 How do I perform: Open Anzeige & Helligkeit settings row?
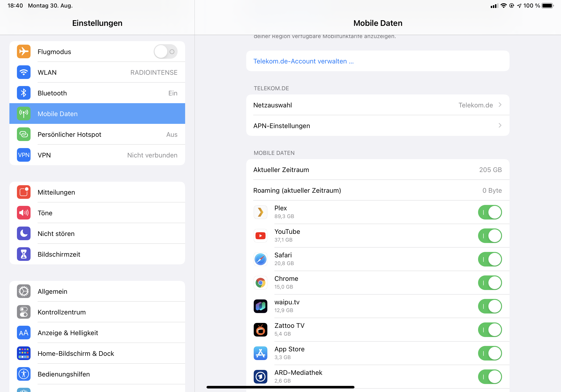97,333
